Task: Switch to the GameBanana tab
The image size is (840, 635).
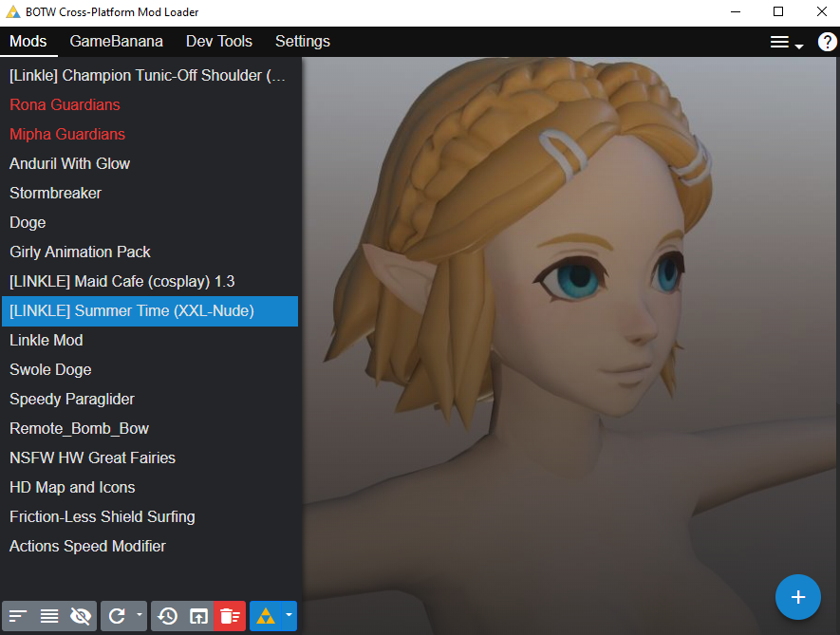Action: click(x=116, y=41)
